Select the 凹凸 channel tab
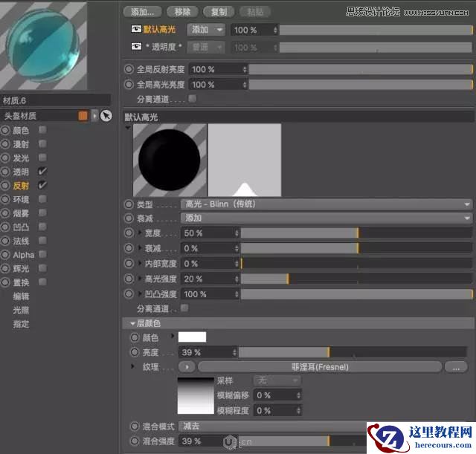 coord(21,227)
